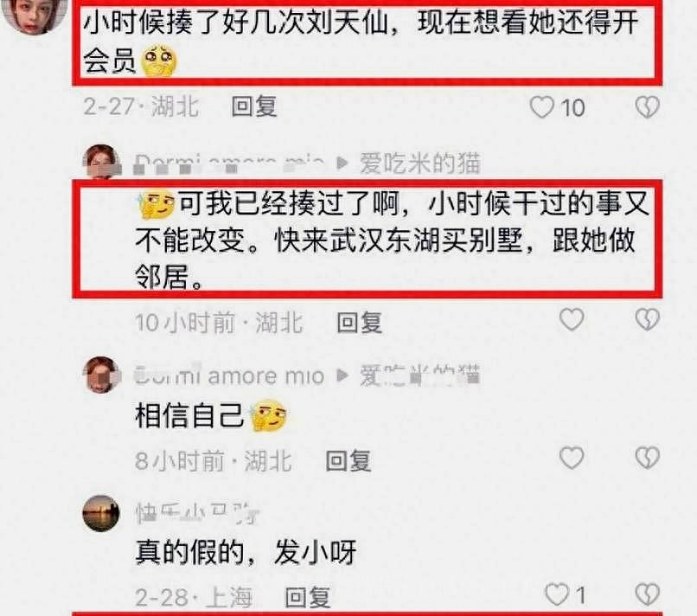
Task: Dislike the 相信自己 reply
Action: (x=647, y=459)
